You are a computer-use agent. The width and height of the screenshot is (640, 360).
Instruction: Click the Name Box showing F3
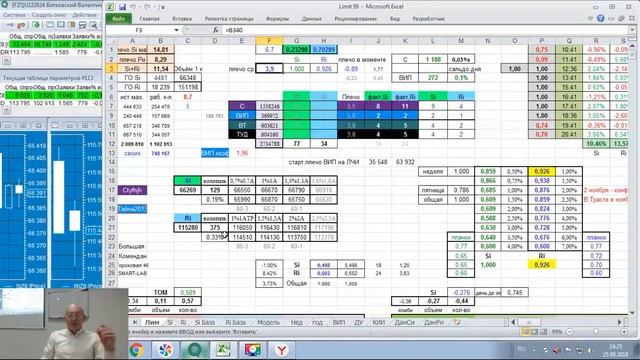[x=139, y=30]
